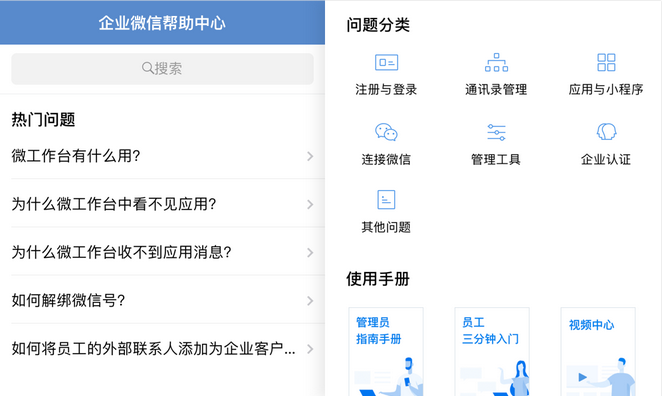Screen dimensions: 663x396
Task: Open the 员工三分钟入门 manual card
Action: [x=492, y=352]
